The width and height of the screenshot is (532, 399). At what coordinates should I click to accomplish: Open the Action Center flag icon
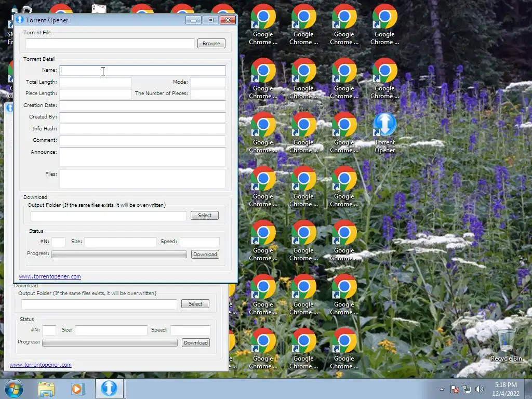click(455, 389)
